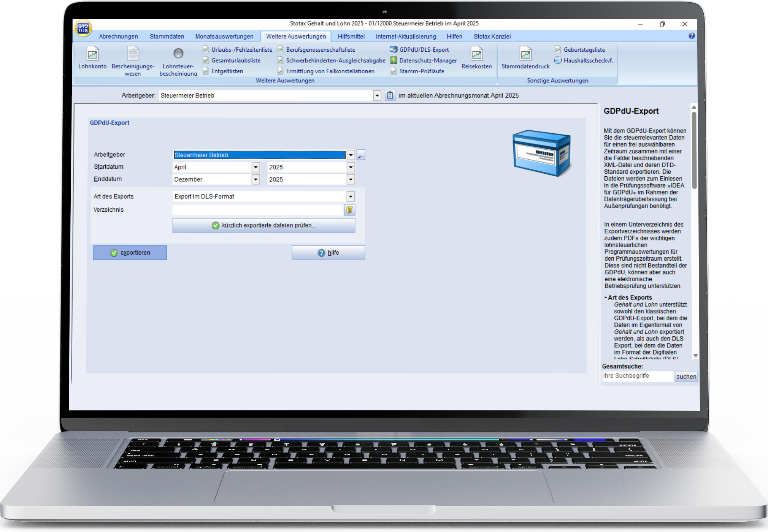The width and height of the screenshot is (768, 532).
Task: Expand the Enddatum year dropdown
Action: click(351, 179)
